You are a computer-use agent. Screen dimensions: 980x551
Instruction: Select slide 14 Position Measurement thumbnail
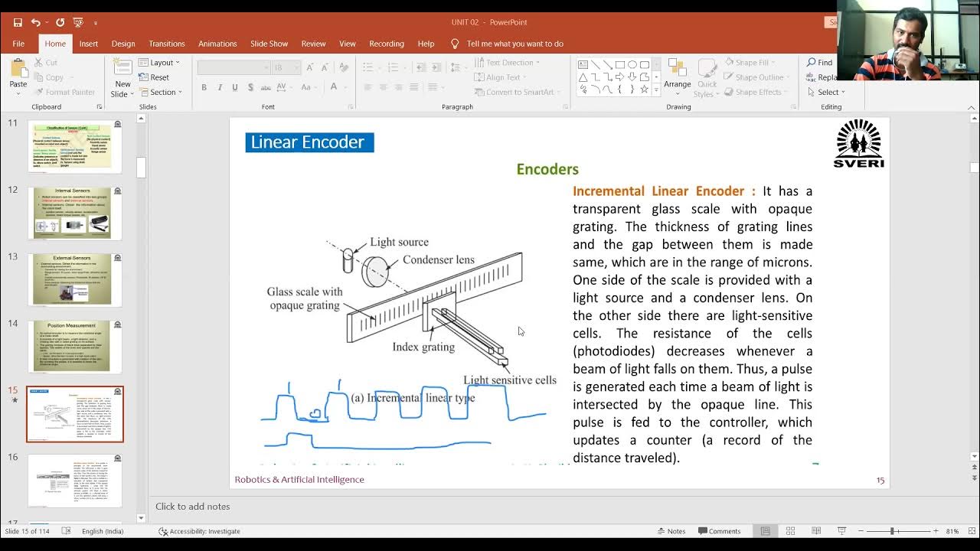pyautogui.click(x=75, y=347)
